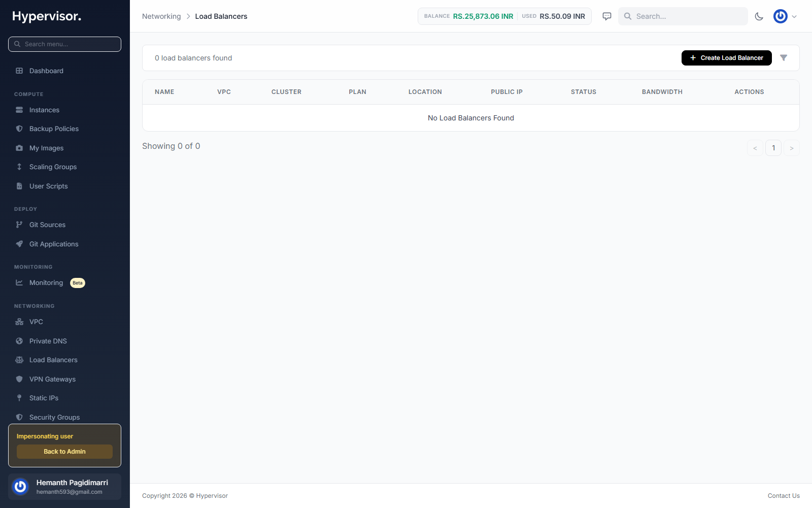The image size is (812, 508).
Task: Click the Static IPs pin icon
Action: pyautogui.click(x=19, y=398)
